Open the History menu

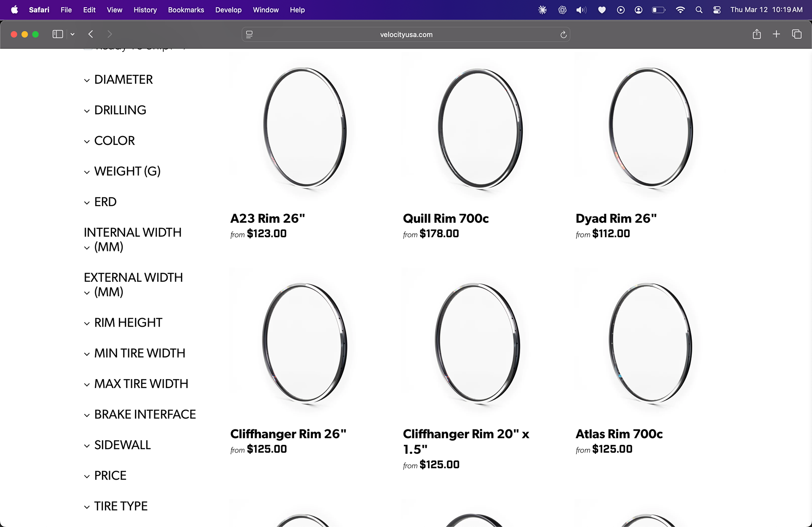click(145, 10)
